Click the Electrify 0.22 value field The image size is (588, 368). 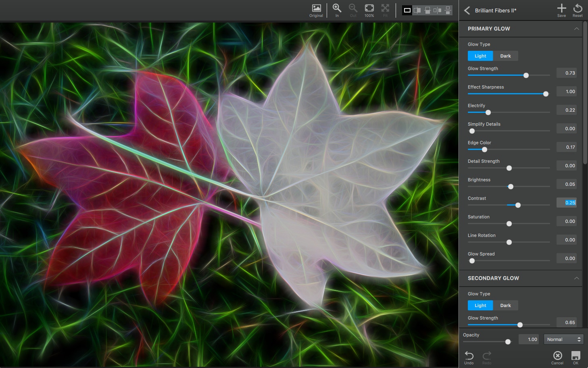pos(567,110)
